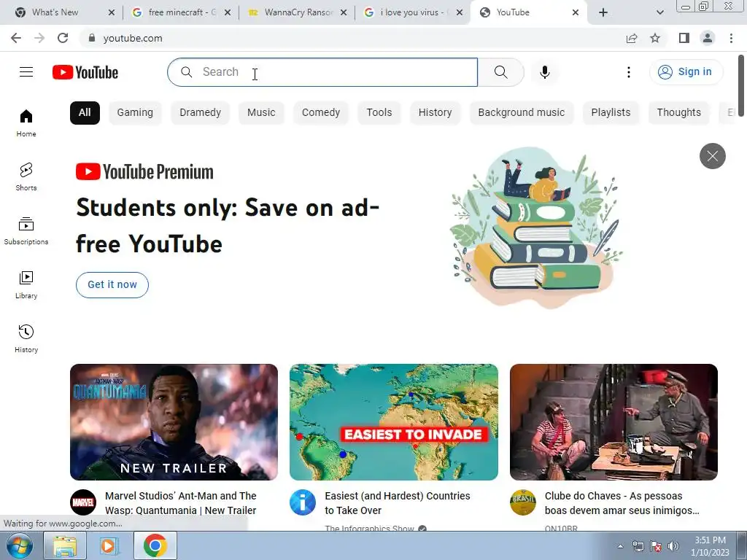Close the free minecraft tab
This screenshot has width=747, height=560.
point(228,12)
